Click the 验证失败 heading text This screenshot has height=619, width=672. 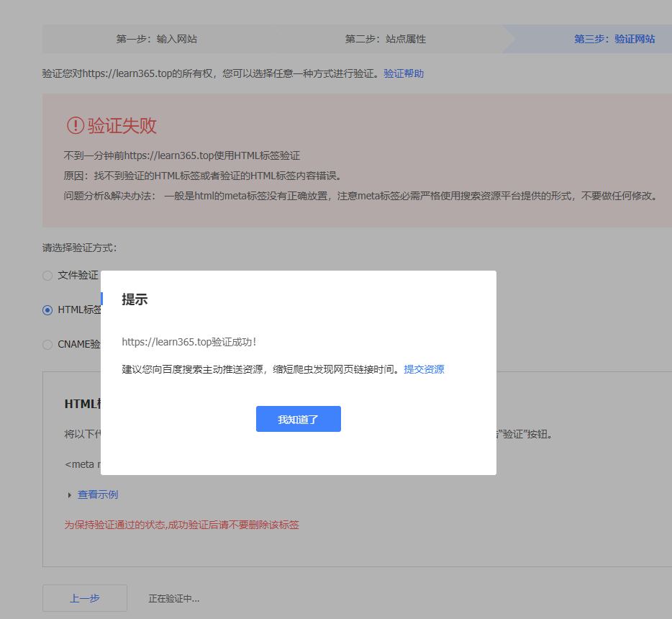[x=122, y=126]
